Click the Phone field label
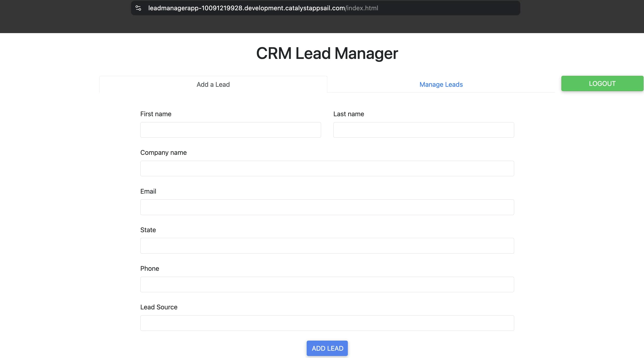The height and width of the screenshot is (358, 644). pyautogui.click(x=149, y=268)
